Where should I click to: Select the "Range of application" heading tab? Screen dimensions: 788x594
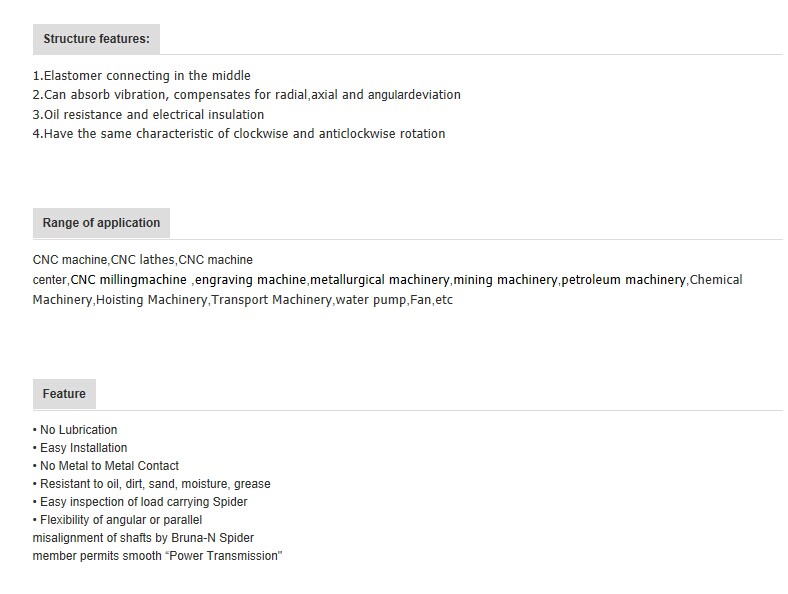[101, 223]
